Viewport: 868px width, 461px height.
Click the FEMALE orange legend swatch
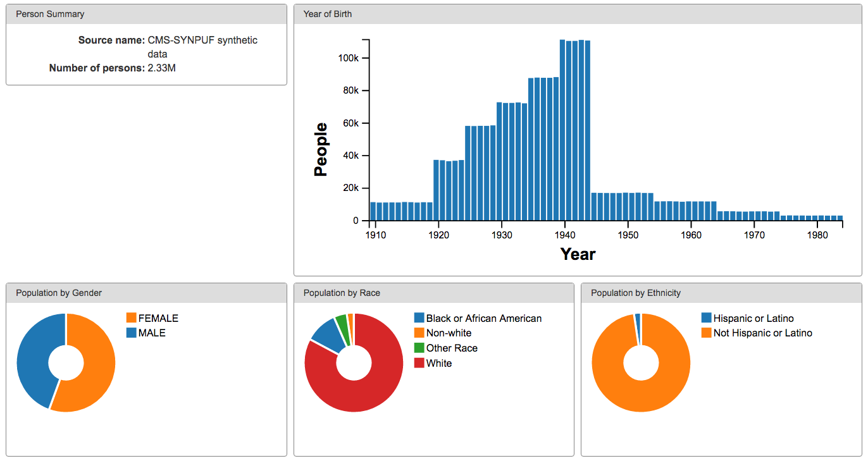pyautogui.click(x=132, y=318)
